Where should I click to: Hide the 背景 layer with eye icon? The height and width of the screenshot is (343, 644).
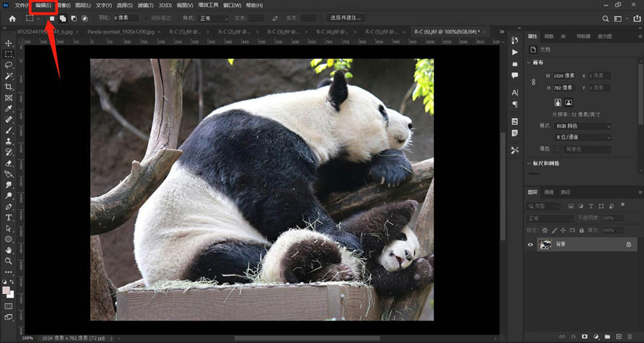tap(531, 245)
